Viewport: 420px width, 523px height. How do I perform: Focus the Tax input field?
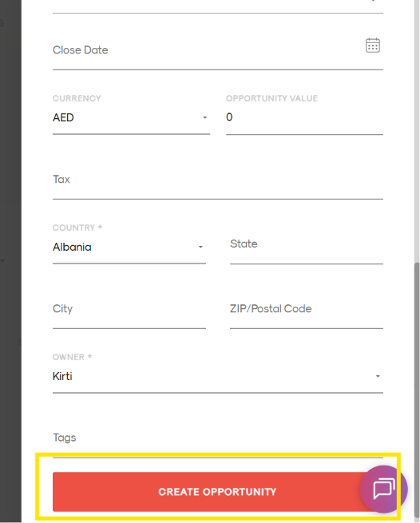coord(218,180)
